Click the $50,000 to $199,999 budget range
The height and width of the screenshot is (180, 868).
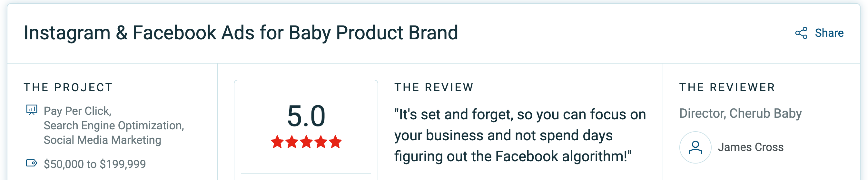(x=95, y=164)
